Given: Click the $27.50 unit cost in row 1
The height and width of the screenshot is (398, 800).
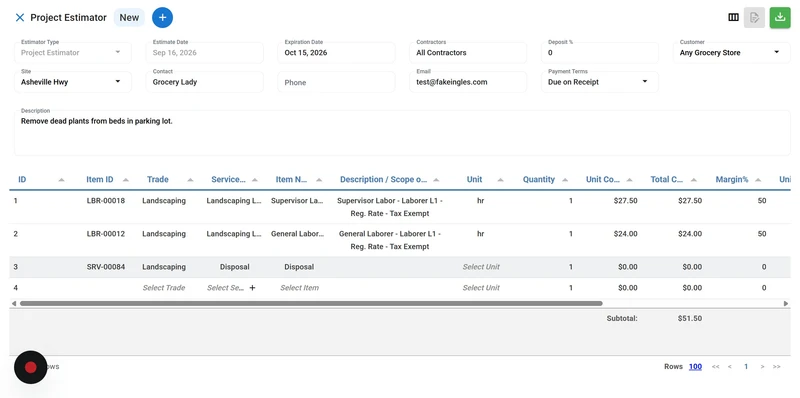Looking at the screenshot, I should [x=626, y=201].
